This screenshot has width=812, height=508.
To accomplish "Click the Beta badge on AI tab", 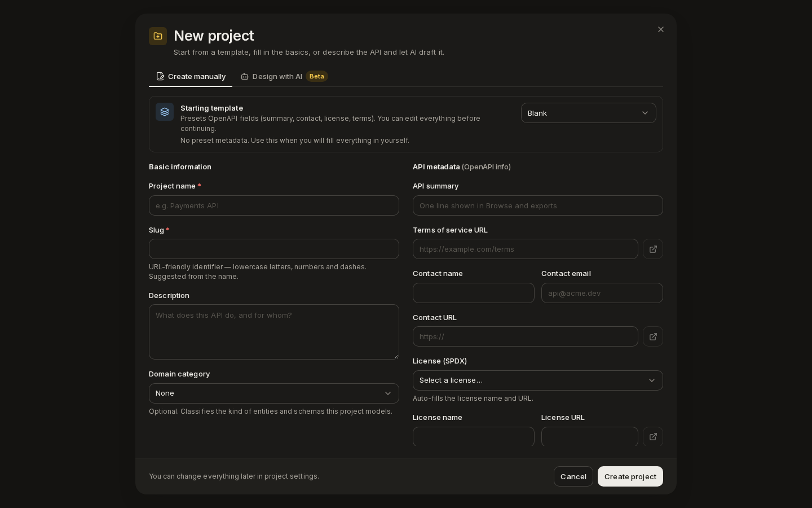I will pyautogui.click(x=317, y=76).
